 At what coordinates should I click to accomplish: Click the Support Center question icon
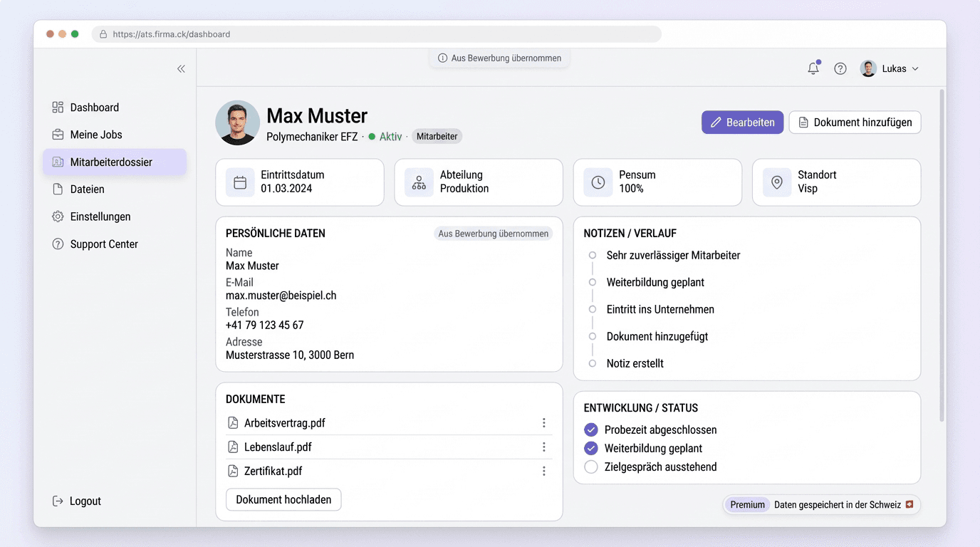(x=58, y=244)
